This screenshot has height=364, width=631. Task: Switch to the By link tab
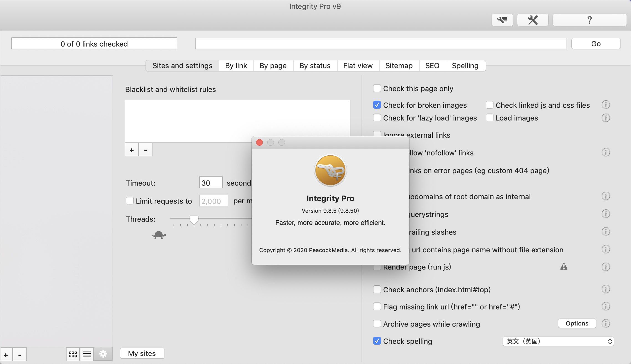pyautogui.click(x=236, y=66)
